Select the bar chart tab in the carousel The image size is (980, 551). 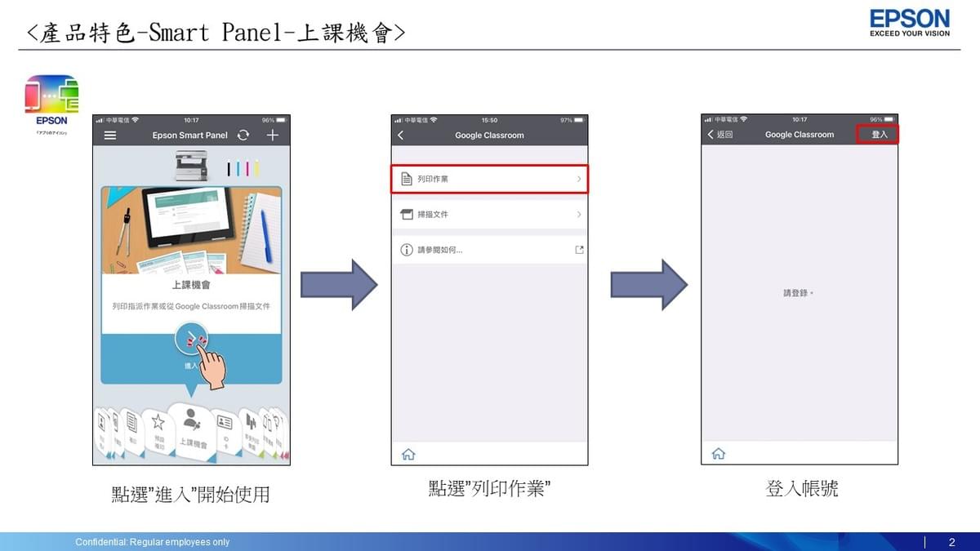pyautogui.click(x=250, y=431)
